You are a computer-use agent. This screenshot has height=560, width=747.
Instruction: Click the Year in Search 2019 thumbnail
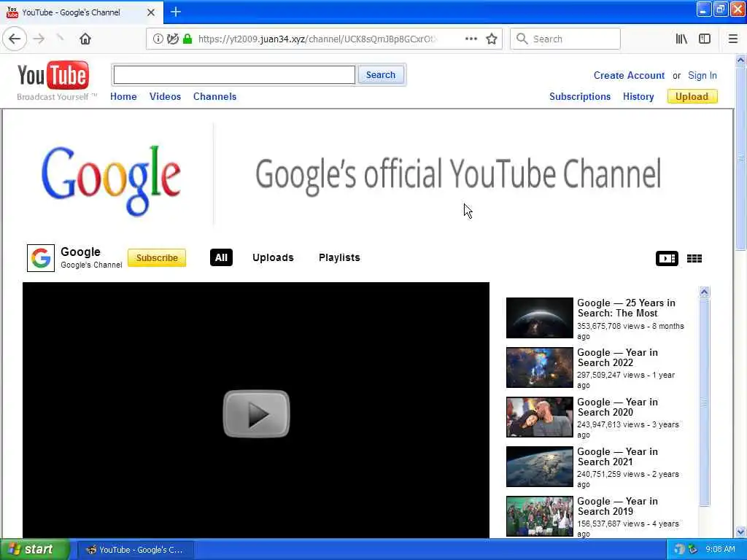pyautogui.click(x=539, y=516)
